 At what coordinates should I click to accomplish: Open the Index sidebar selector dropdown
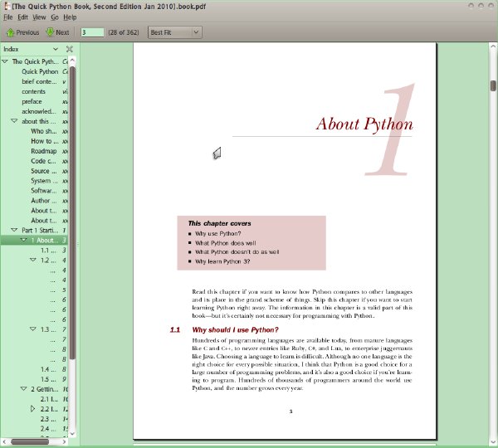(x=56, y=49)
